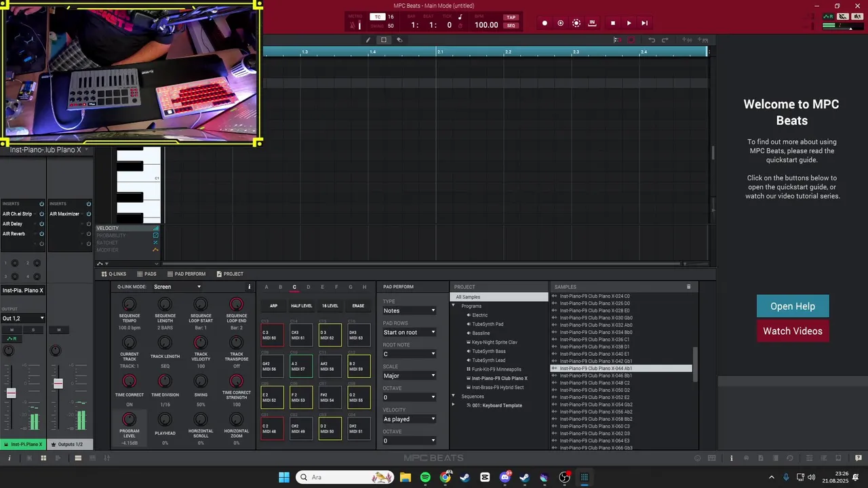Click the Play Start button

(644, 23)
